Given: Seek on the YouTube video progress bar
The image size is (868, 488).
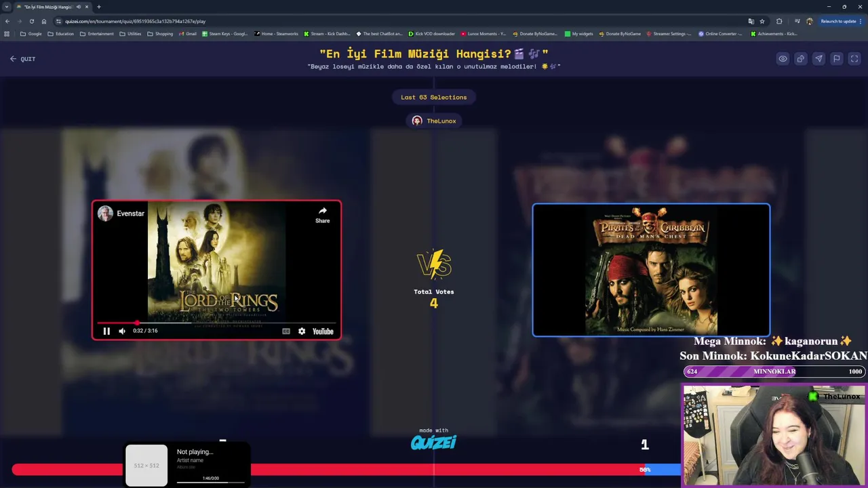Looking at the screenshot, I should point(216,323).
